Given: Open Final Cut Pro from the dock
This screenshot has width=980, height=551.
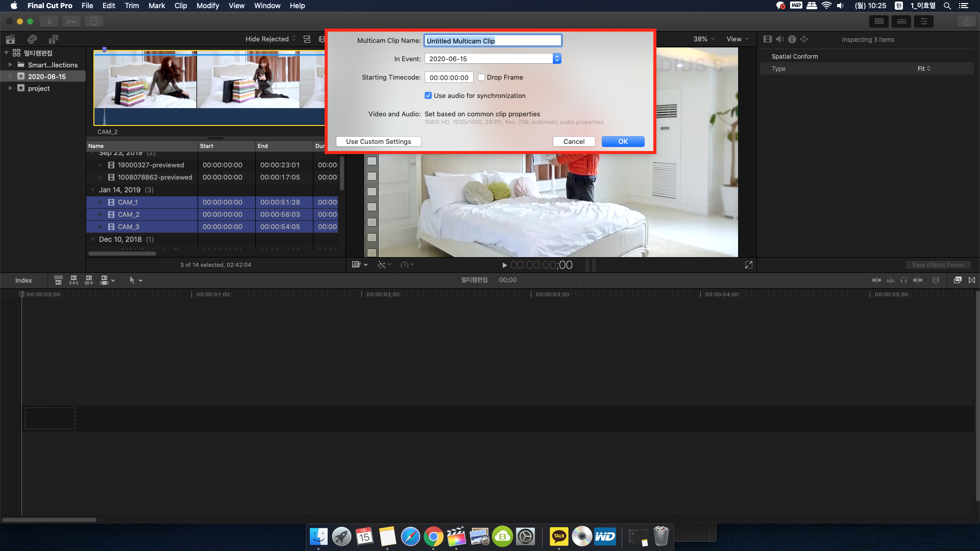Looking at the screenshot, I should 456,537.
